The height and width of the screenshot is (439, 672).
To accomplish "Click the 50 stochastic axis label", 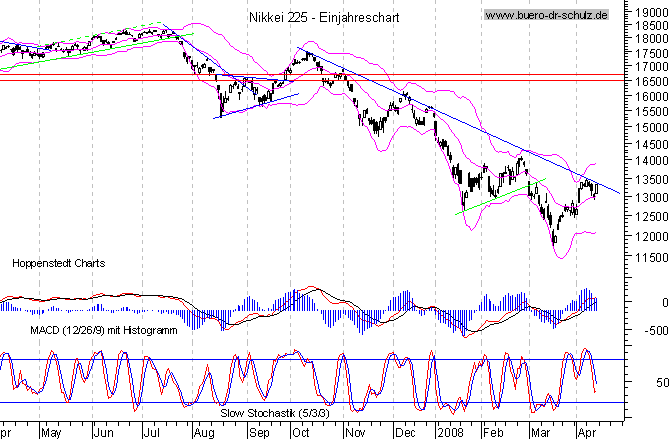I will pos(661,383).
